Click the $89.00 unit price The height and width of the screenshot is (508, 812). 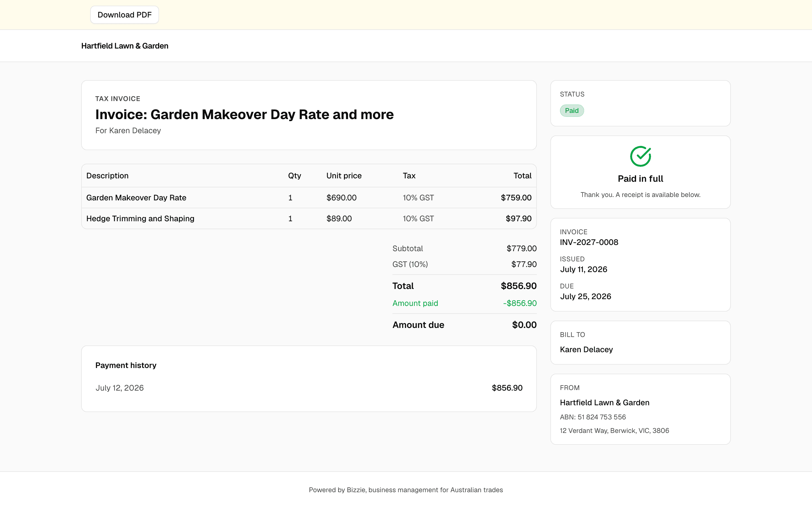[339, 218]
